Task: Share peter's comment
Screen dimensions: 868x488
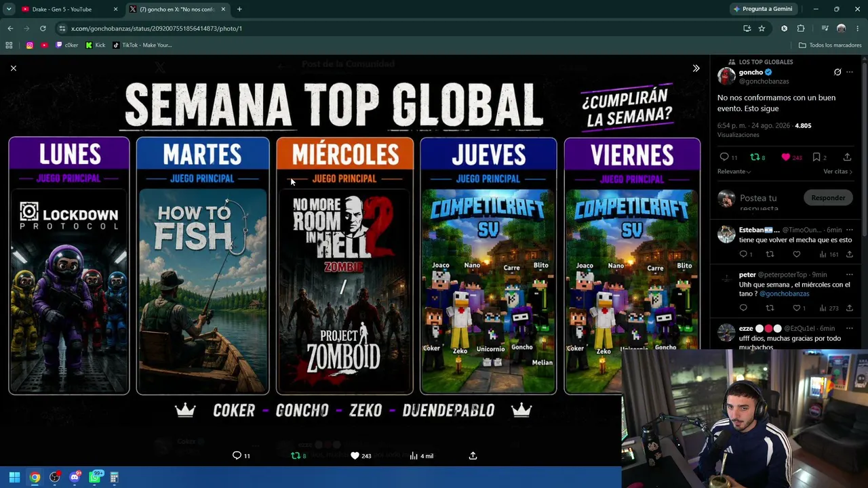Action: 849,308
